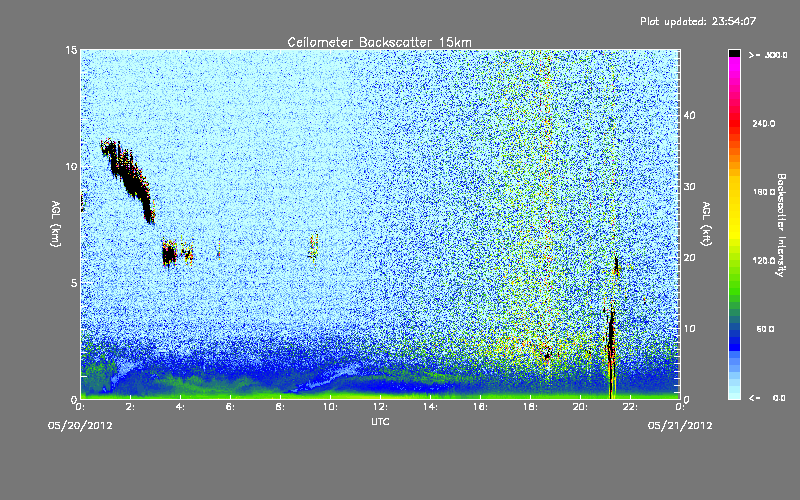Select the "UTC" x-axis label
800x500 pixels.
(380, 421)
